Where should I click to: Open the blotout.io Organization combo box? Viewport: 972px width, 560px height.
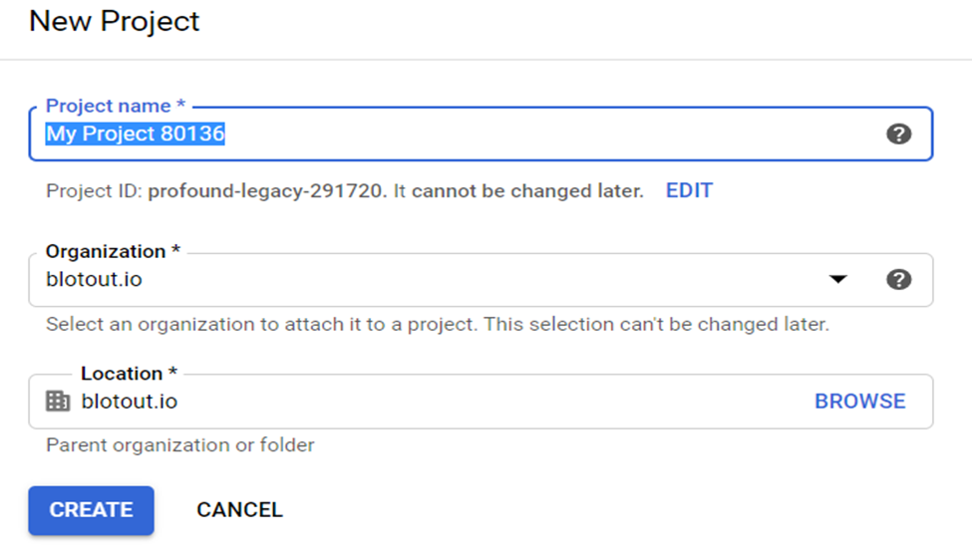[x=481, y=279]
